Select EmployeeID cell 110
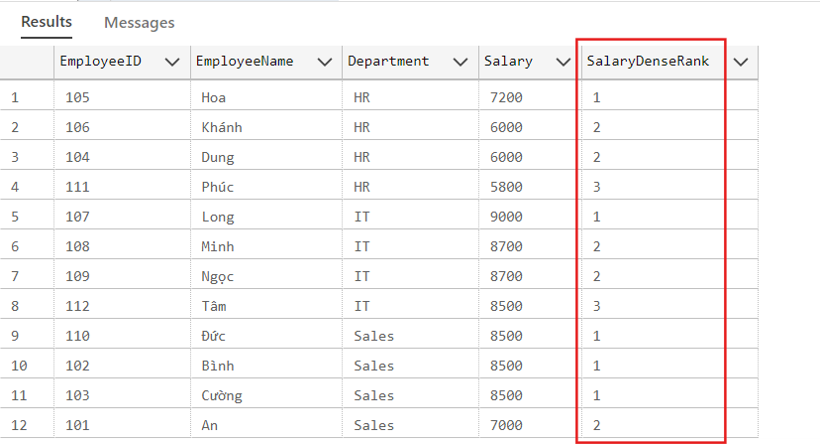Screen dimensions: 820x444 (x=122, y=336)
